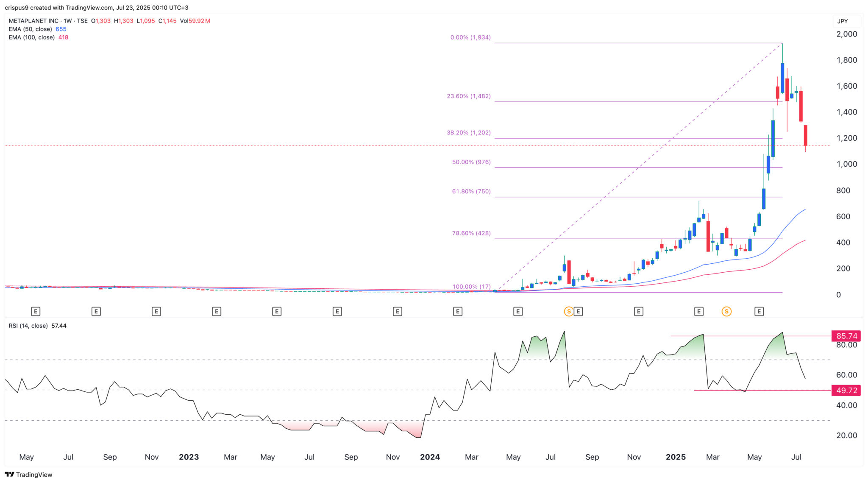Click the 40.00 RSI axis label
Screen dimensions: 868x483
[846, 405]
